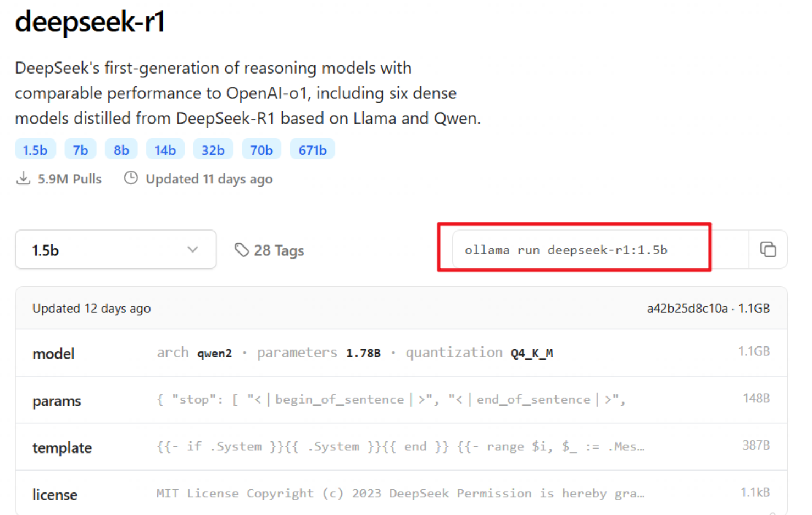Click the a42b25d8c10a · 1.1GB digest text

tap(708, 309)
